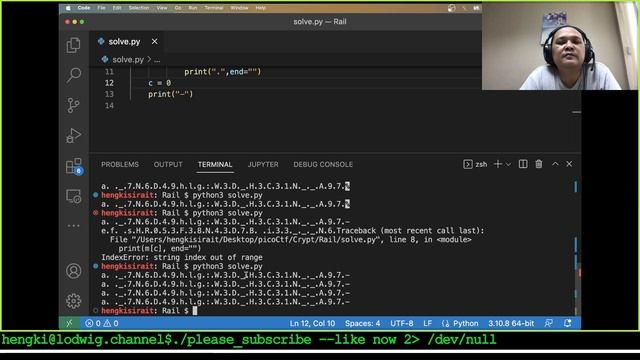Open the File menu
The image size is (640, 360).
coord(101,8)
